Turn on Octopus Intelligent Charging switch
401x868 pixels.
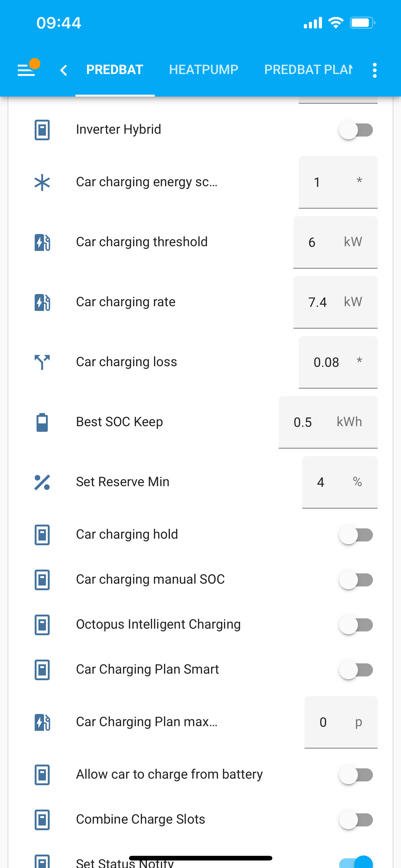tap(356, 625)
